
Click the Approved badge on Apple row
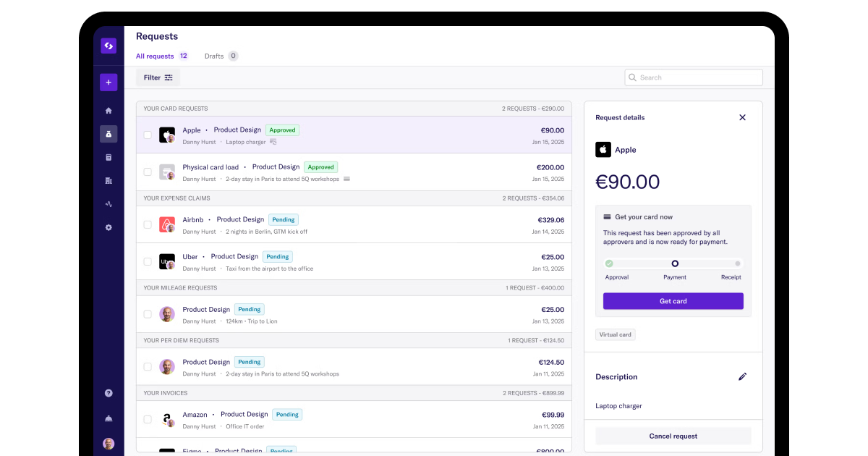point(282,130)
